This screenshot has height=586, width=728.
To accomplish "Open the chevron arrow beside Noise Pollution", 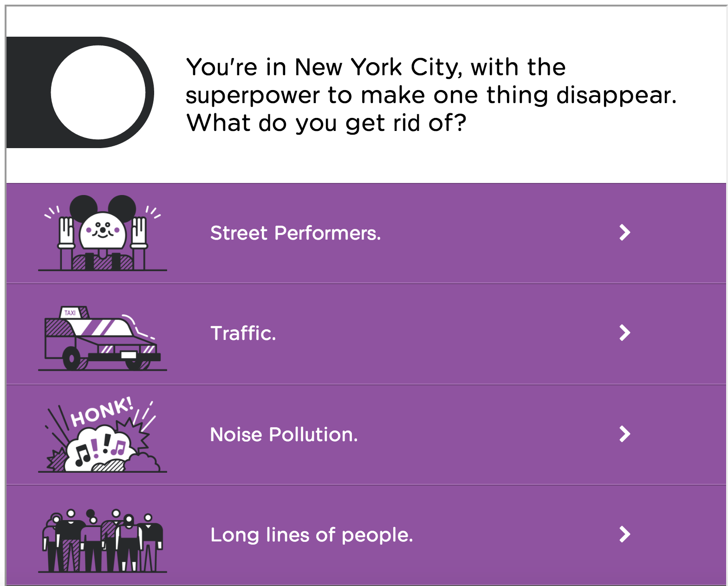I will pos(625,434).
